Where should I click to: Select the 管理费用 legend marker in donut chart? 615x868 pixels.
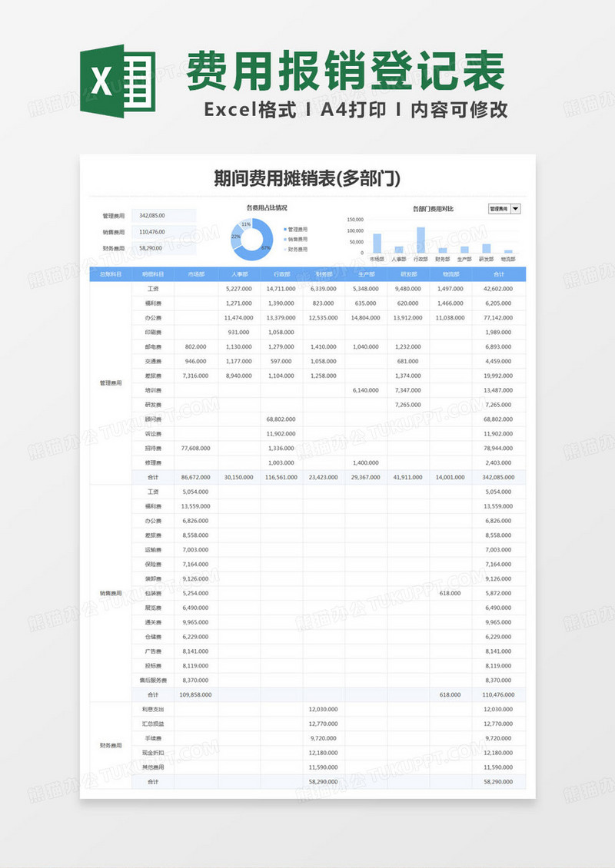[284, 230]
